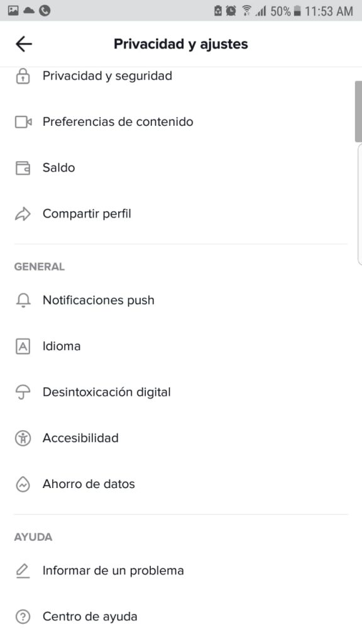
Task: Click the vertical scrollbar thumb on the right edge
Action: [x=358, y=111]
